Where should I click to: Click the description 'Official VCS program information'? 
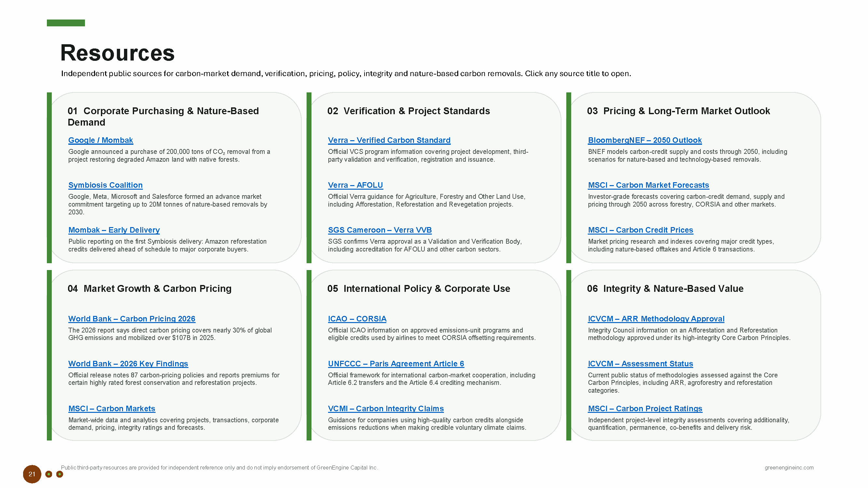coord(428,156)
